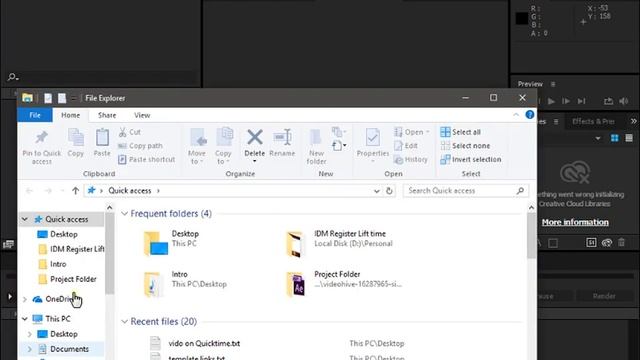Image resolution: width=640 pixels, height=360 pixels.
Task: Open the New item dropdown icon
Action: click(x=338, y=132)
